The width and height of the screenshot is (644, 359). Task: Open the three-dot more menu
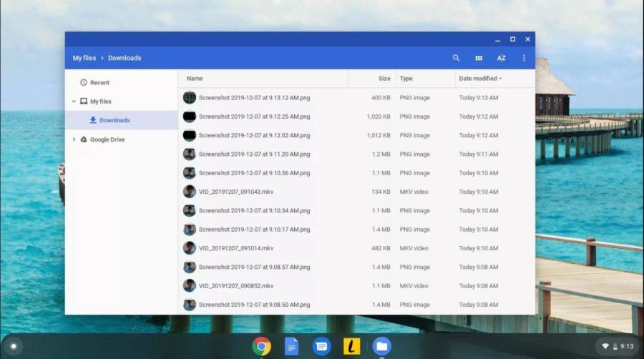[x=524, y=58]
